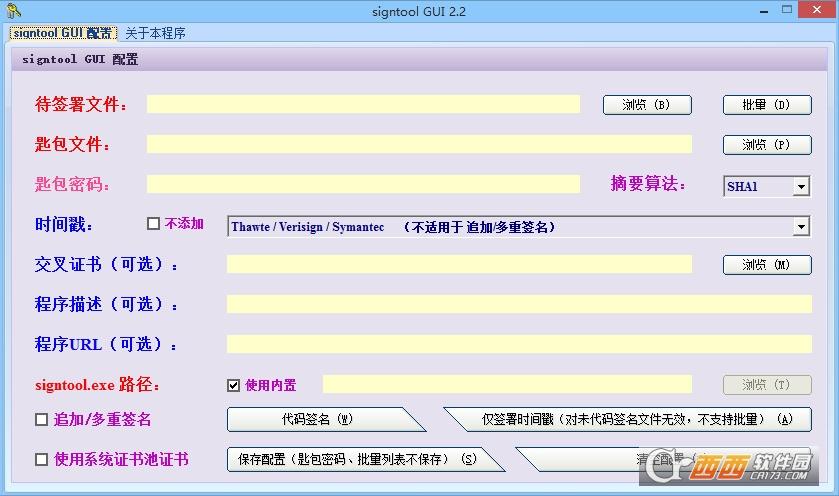Select the signtool GUI 配置 tab
The height and width of the screenshot is (496, 839).
61,33
